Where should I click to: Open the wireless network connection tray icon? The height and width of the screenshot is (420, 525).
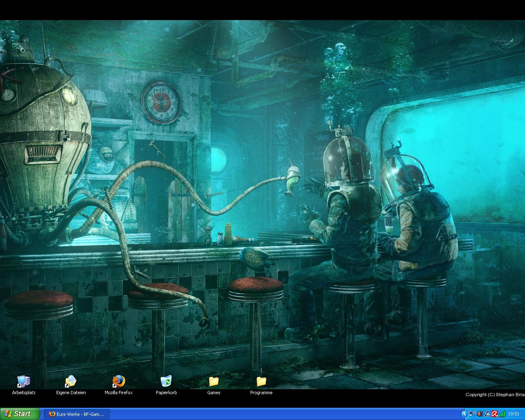pyautogui.click(x=472, y=414)
